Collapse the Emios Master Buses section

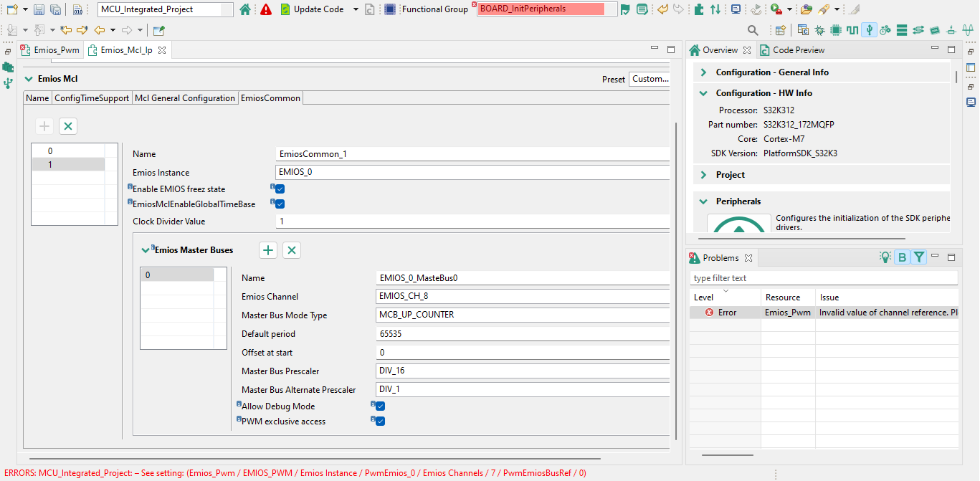point(146,250)
